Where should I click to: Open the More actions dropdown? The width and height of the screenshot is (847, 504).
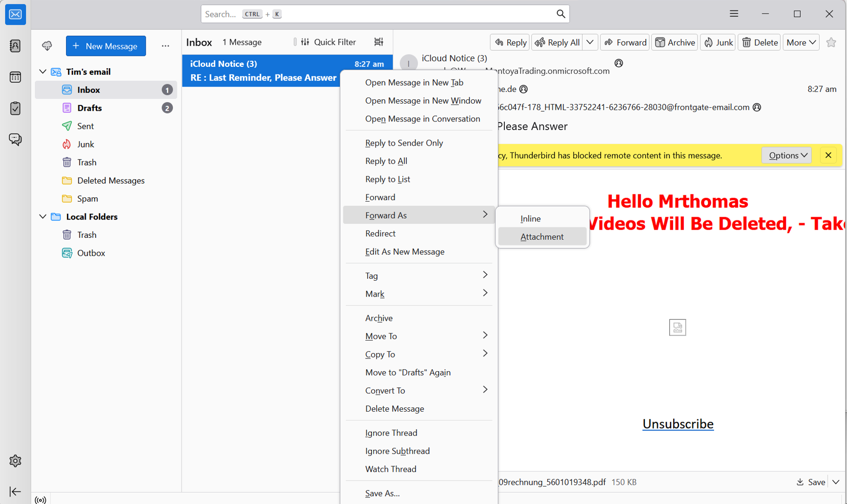tap(801, 42)
